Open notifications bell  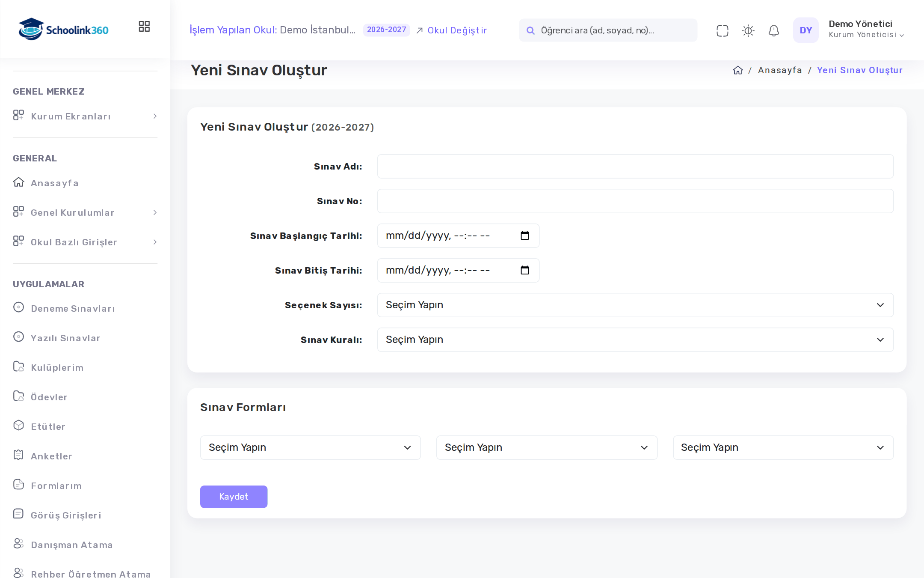[x=773, y=30]
